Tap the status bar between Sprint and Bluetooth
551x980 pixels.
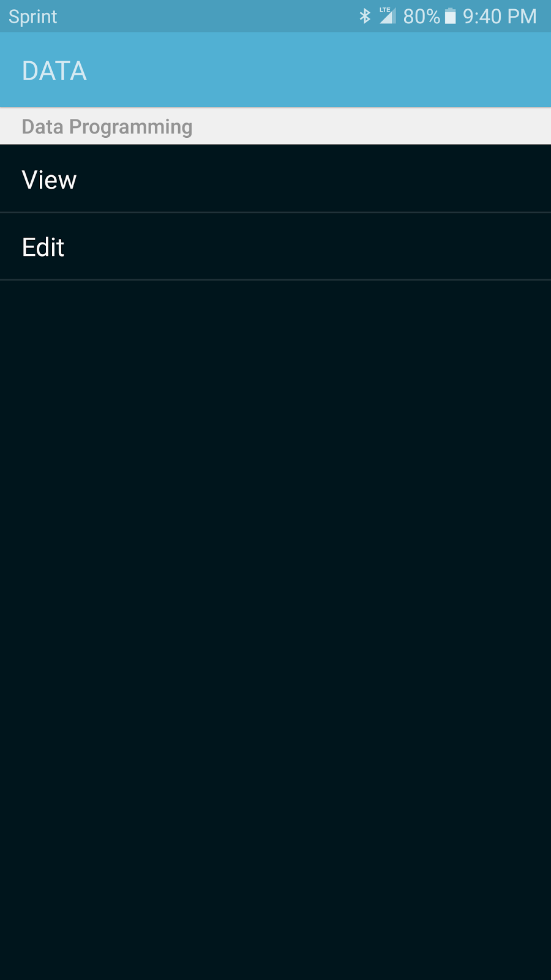coord(208,16)
